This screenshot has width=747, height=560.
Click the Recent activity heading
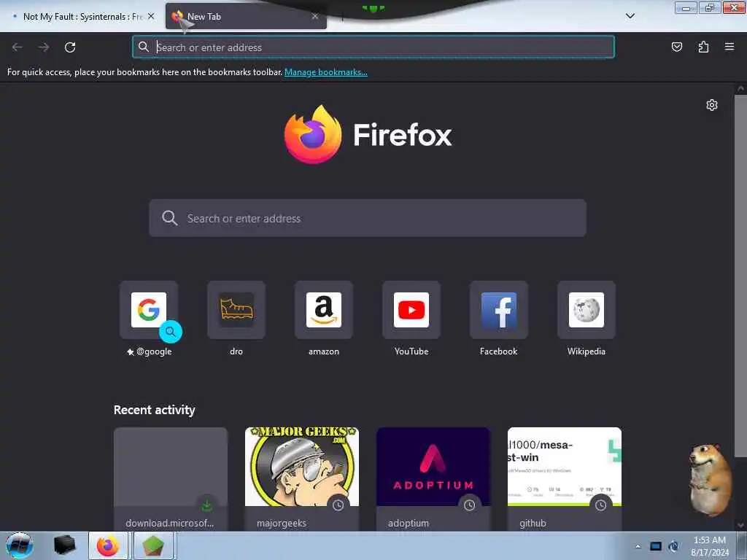click(x=155, y=410)
